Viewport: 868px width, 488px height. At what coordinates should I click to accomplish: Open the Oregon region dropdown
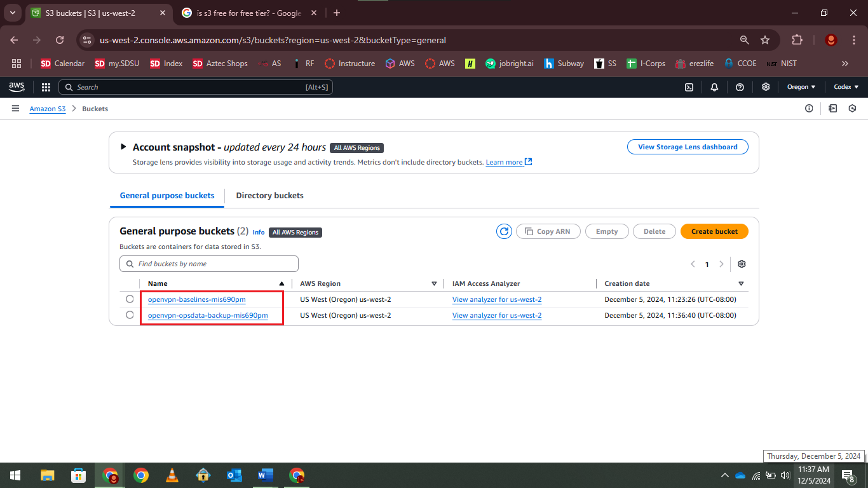(x=801, y=87)
